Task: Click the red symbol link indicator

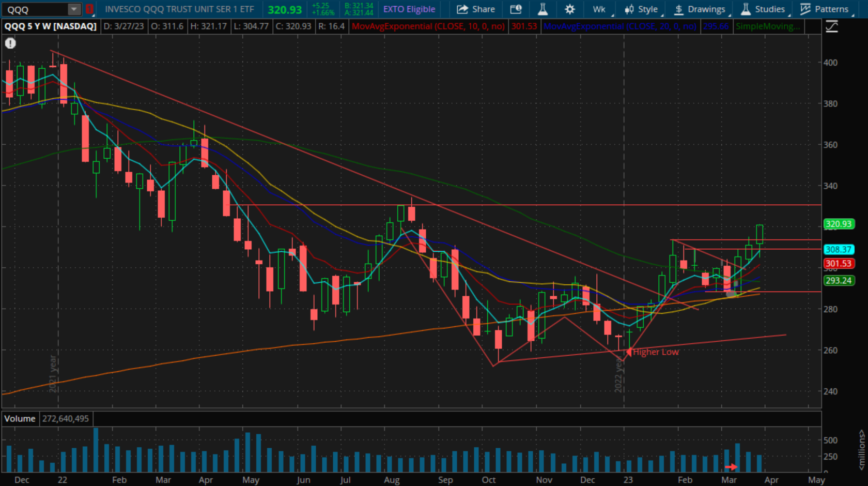Action: [89, 9]
